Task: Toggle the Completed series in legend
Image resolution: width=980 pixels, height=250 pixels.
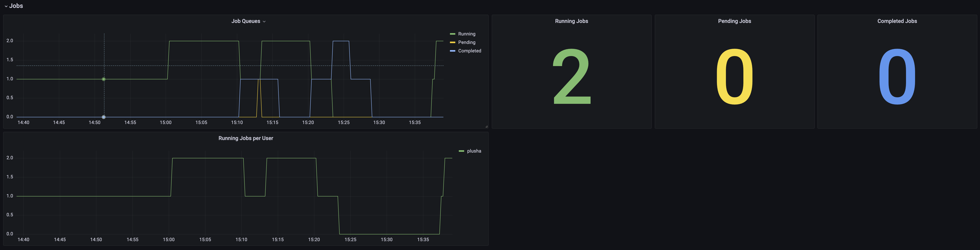Action: pos(469,51)
